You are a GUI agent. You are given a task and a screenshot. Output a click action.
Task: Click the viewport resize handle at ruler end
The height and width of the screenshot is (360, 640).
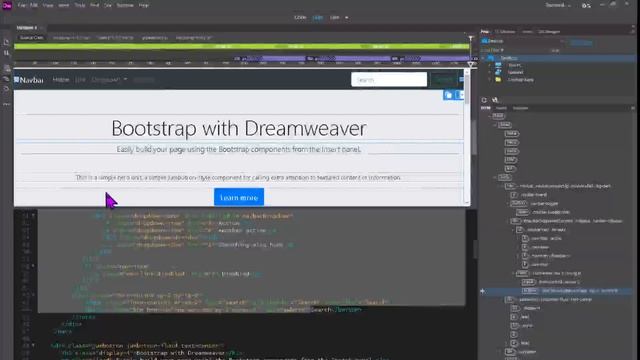pyautogui.click(x=471, y=64)
